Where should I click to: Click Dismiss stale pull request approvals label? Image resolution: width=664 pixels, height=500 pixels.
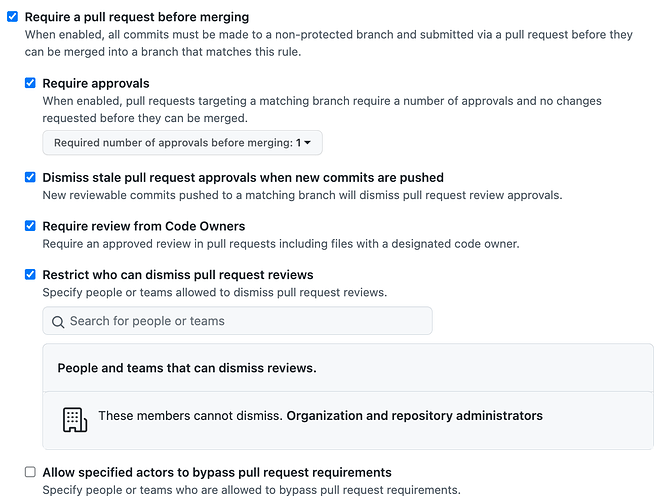point(243,177)
